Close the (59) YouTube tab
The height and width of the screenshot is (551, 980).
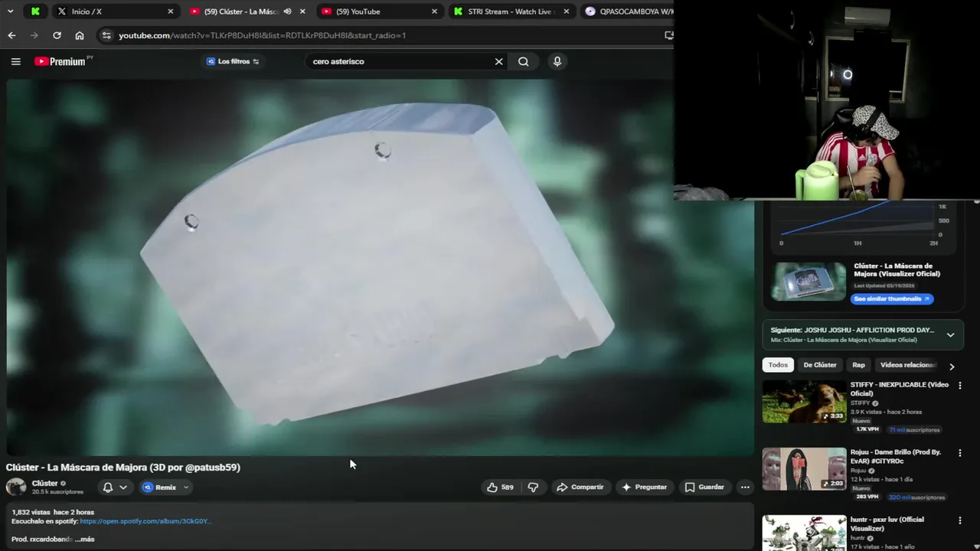point(434,11)
